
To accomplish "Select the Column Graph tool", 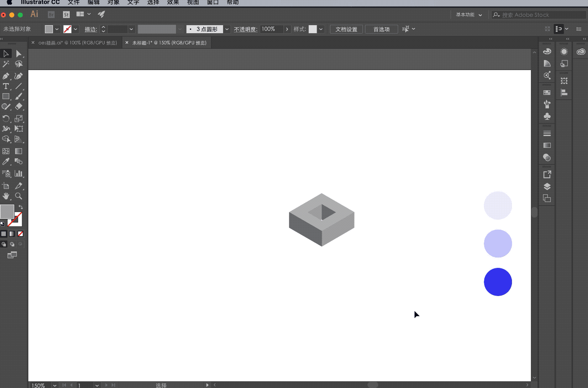I will (x=18, y=173).
